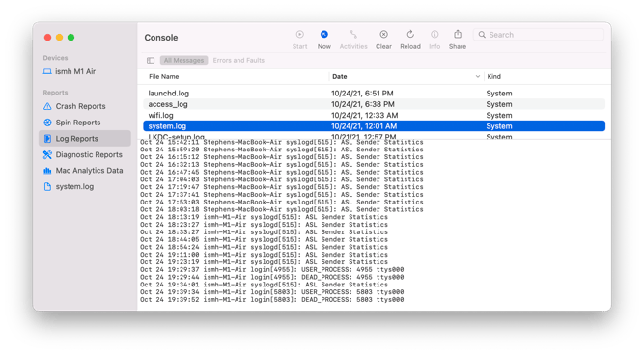The image size is (644, 354).
Task: Select the wifi.log row
Action: 375,115
